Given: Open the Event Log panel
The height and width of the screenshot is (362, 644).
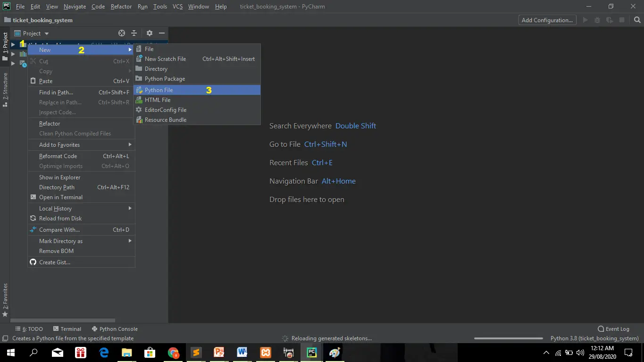Looking at the screenshot, I should (614, 328).
